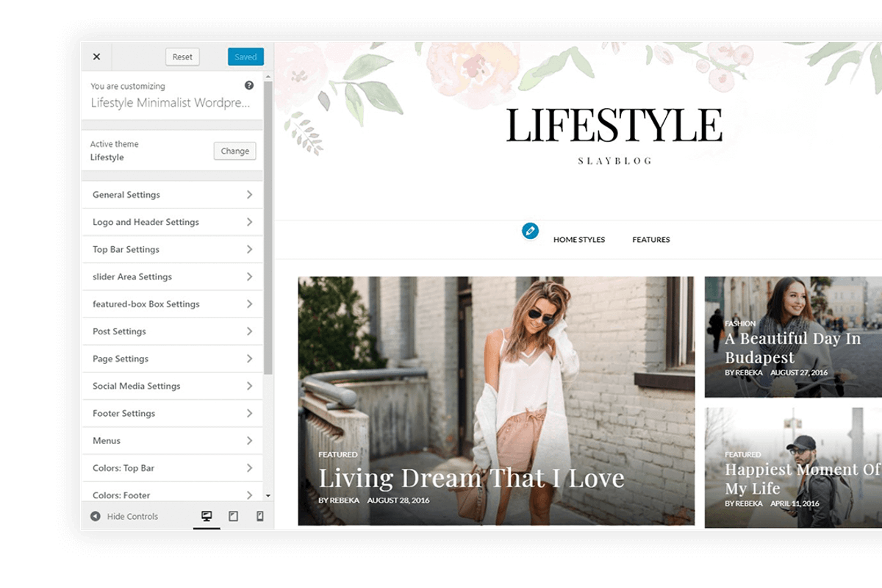
Task: Close the customizer with the X icon
Action: [96, 57]
